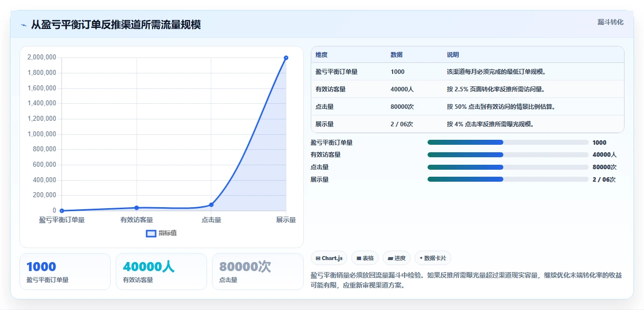Image resolution: width=644 pixels, height=310 pixels.
Task: Click the 点击量 table row label
Action: 325,106
